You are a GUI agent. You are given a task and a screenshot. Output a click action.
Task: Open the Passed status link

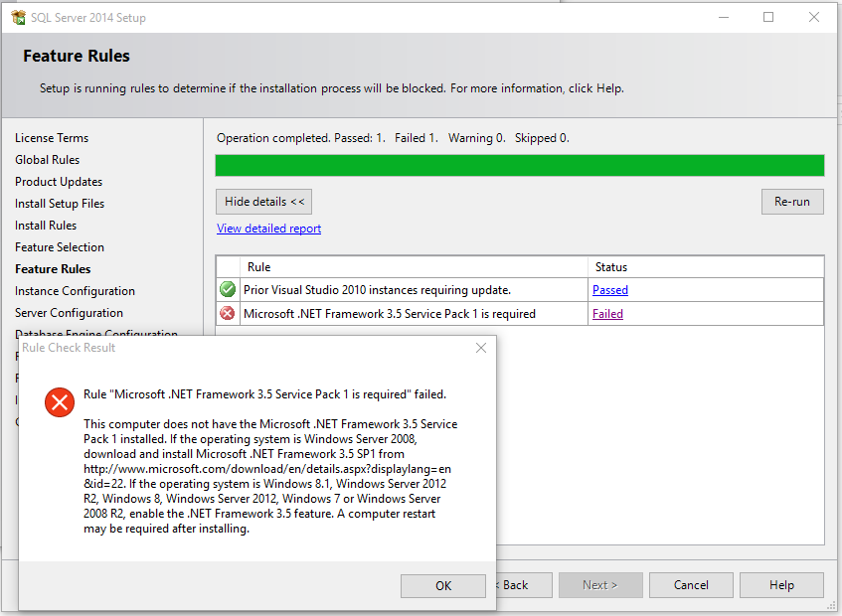coord(609,289)
